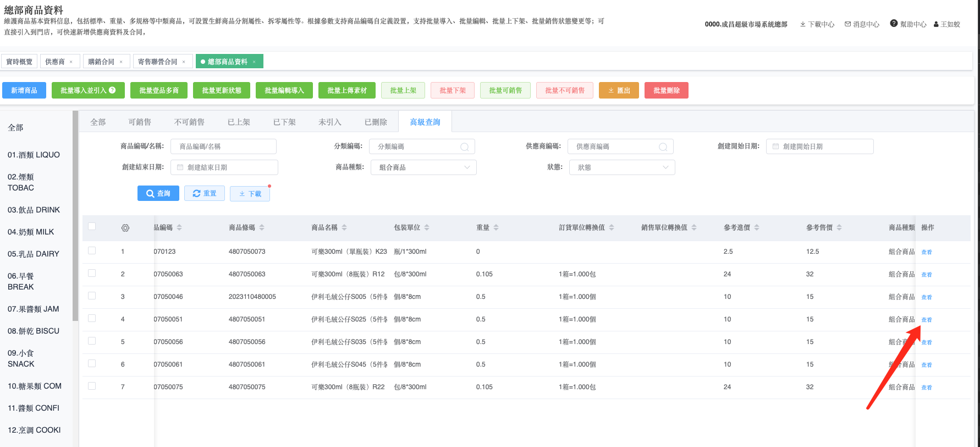This screenshot has width=980, height=447.
Task: Sort by product name column arrows
Action: (x=344, y=227)
